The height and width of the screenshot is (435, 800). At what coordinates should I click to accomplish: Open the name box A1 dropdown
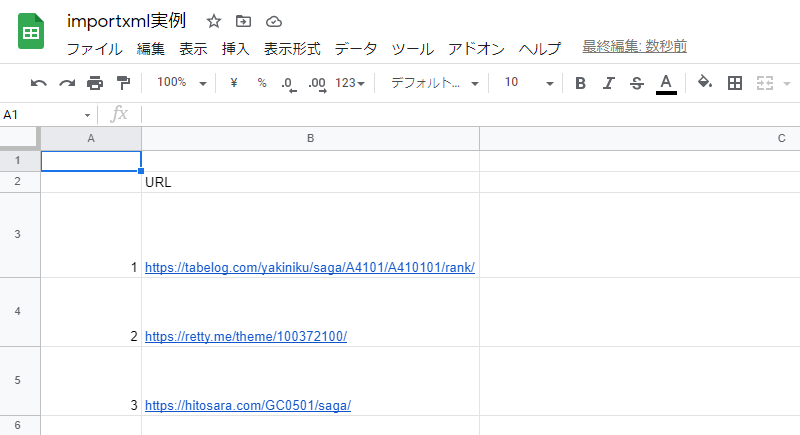point(87,115)
